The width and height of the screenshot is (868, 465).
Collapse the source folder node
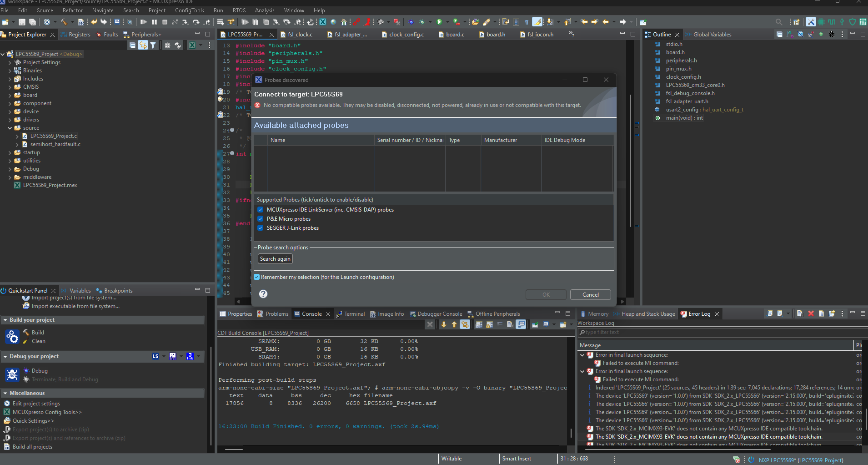tap(10, 128)
